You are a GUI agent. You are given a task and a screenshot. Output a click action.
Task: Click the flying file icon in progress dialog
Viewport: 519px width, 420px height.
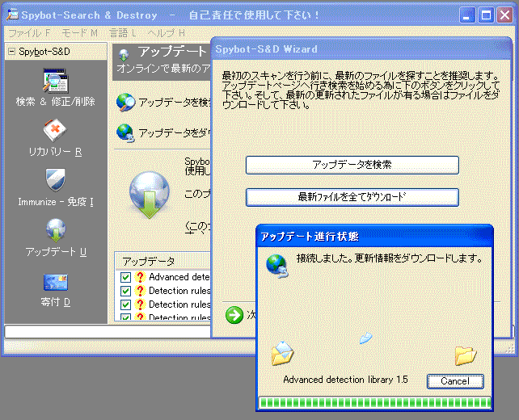pyautogui.click(x=365, y=338)
